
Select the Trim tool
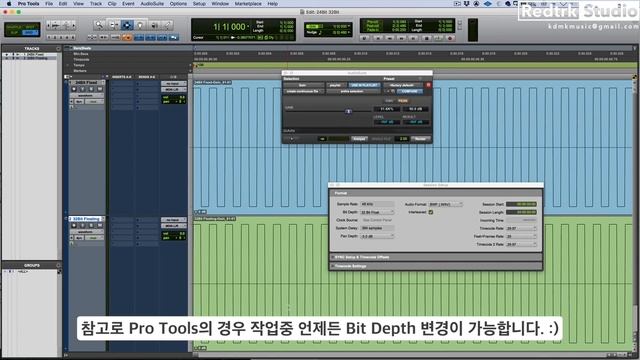(113, 25)
